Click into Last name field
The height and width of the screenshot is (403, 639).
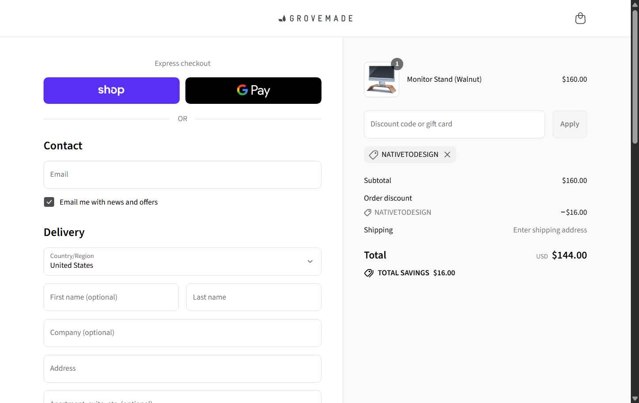click(x=253, y=297)
